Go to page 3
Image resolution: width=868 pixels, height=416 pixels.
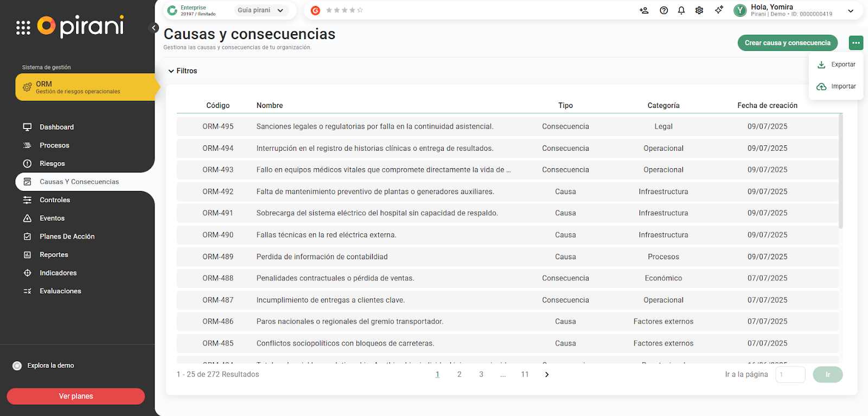(481, 375)
